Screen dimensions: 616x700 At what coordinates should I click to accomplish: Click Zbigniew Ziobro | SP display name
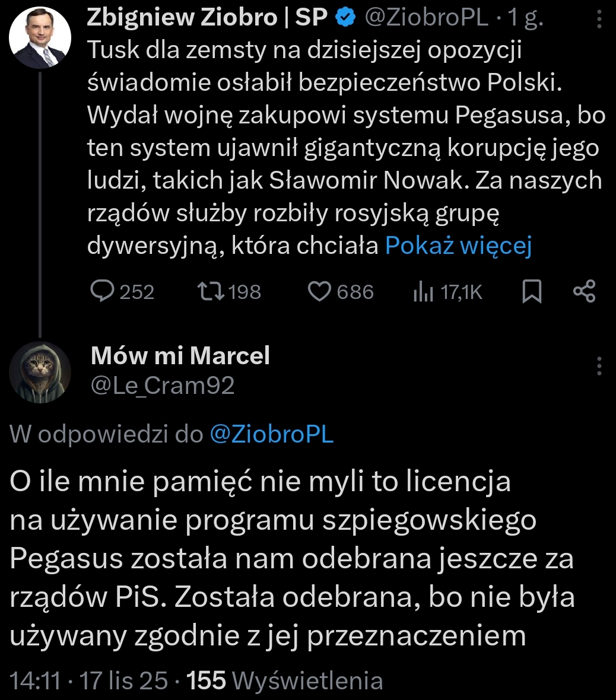pyautogui.click(x=207, y=18)
